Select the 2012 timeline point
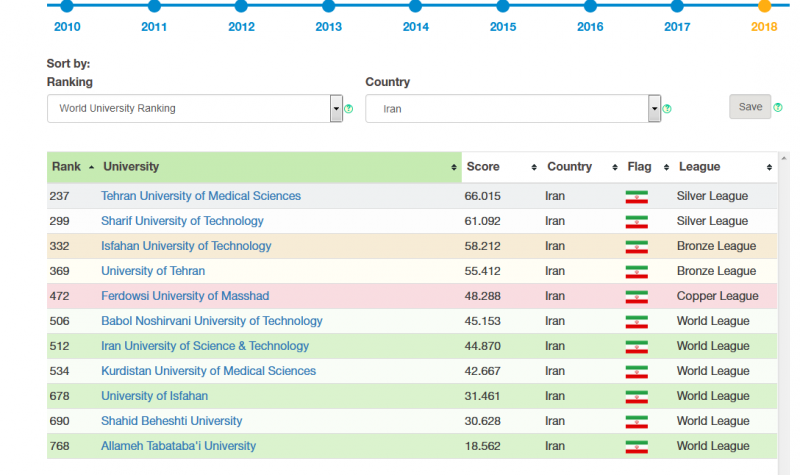 coord(241,6)
